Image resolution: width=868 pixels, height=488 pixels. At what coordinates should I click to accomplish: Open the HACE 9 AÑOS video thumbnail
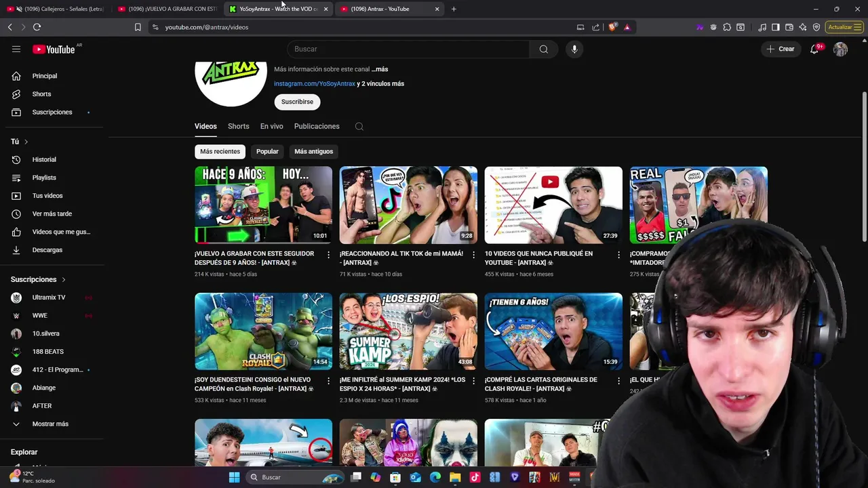[263, 205]
